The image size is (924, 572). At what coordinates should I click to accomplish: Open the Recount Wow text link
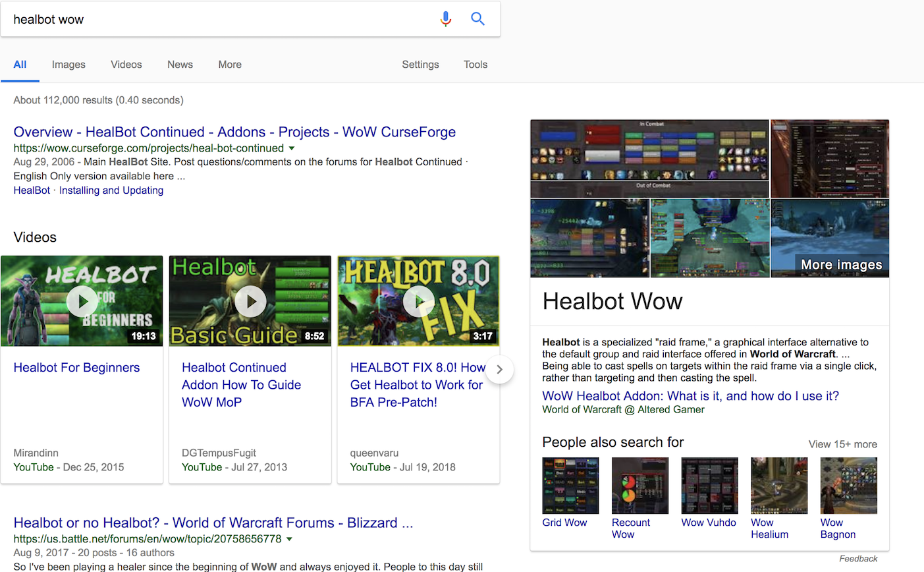(630, 529)
